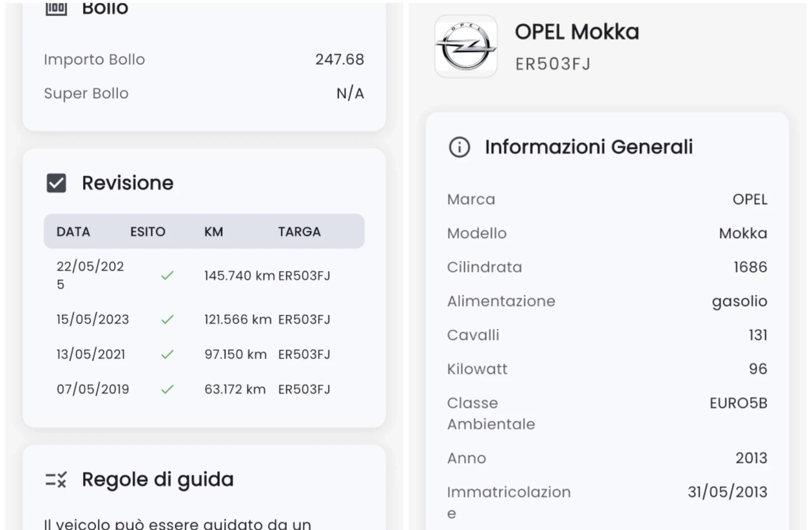Click the Regole di guida rules icon
This screenshot has width=812, height=530.
coord(56,479)
